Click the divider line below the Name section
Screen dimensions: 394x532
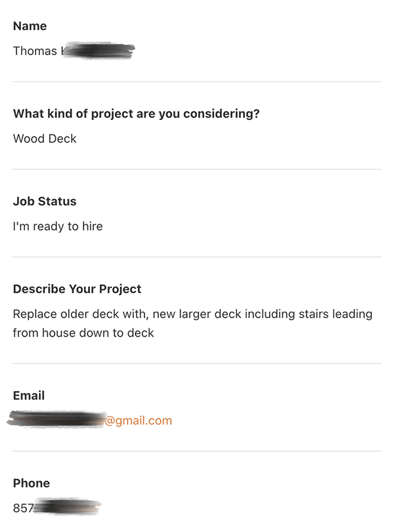[196, 81]
